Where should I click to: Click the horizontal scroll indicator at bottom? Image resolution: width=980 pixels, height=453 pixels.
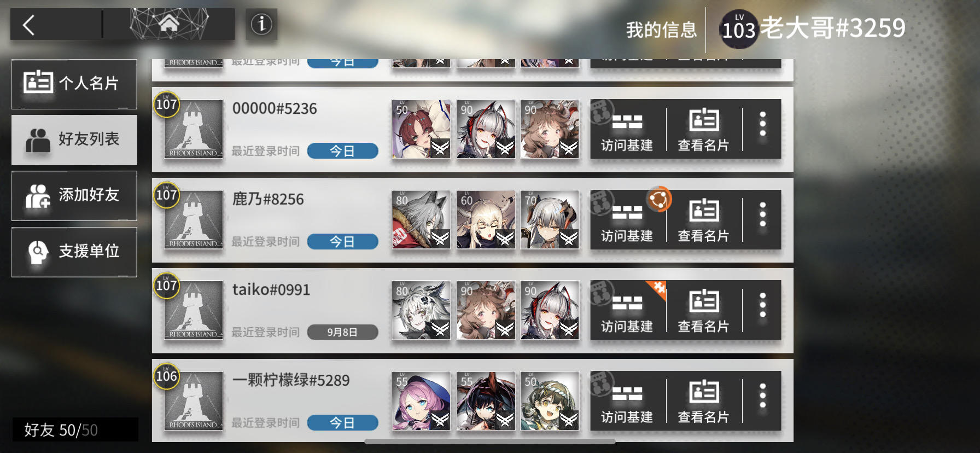[489, 441]
